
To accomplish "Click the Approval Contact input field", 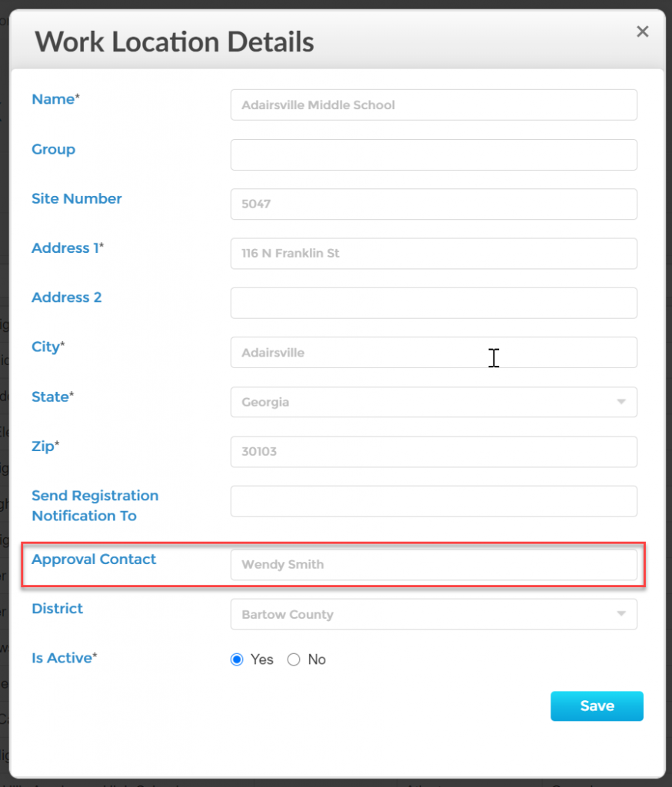I will [x=434, y=564].
